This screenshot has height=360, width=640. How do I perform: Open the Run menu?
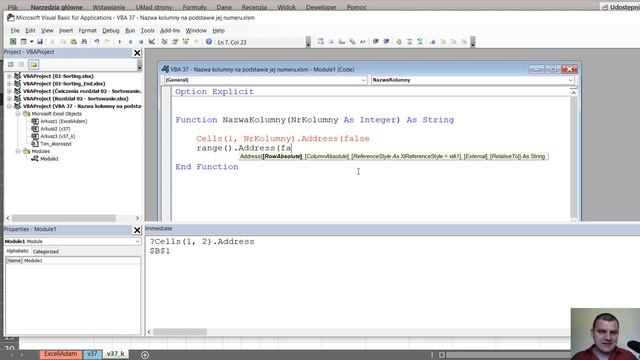pos(130,31)
